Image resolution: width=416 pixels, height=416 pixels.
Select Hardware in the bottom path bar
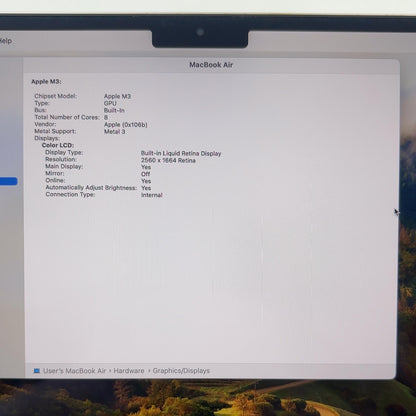click(x=129, y=371)
